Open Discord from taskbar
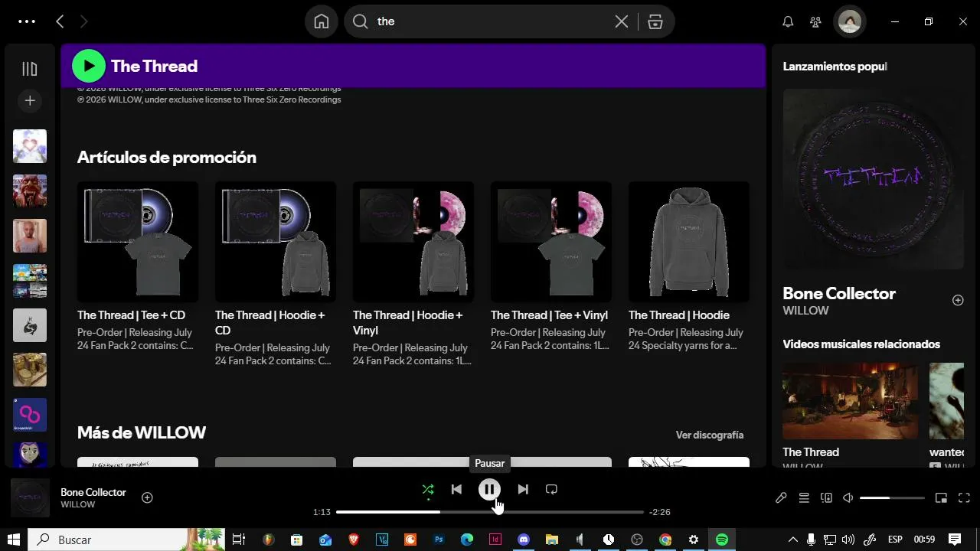The image size is (980, 551). 524,540
